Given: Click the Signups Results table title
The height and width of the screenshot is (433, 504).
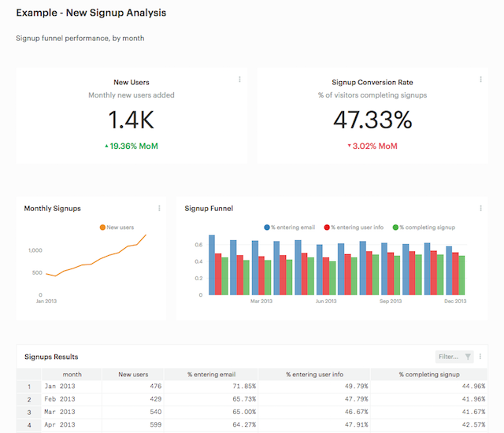Looking at the screenshot, I should pos(51,357).
